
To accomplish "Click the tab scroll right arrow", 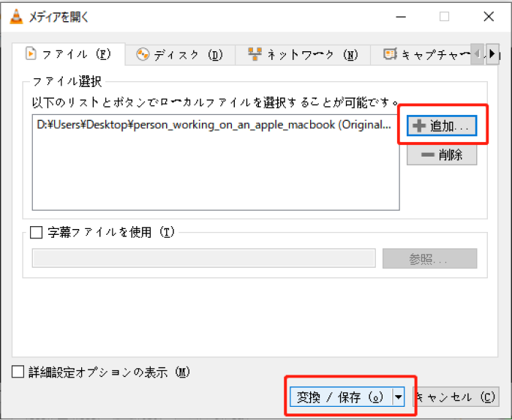I will (x=492, y=54).
